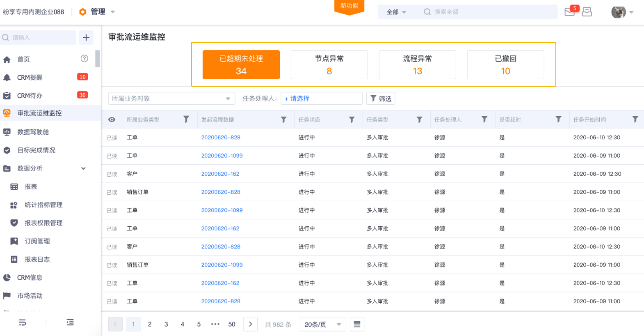Filter the 任务处理人 column

(484, 119)
